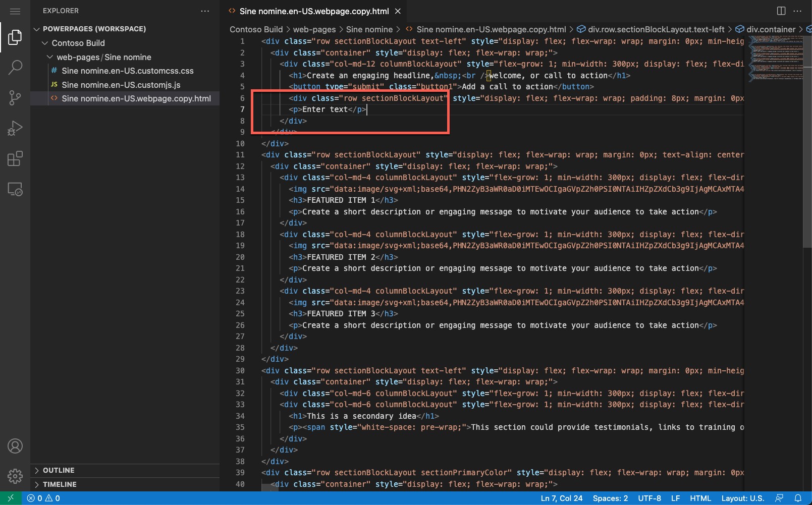
Task: Open the Source Control view
Action: (x=15, y=97)
